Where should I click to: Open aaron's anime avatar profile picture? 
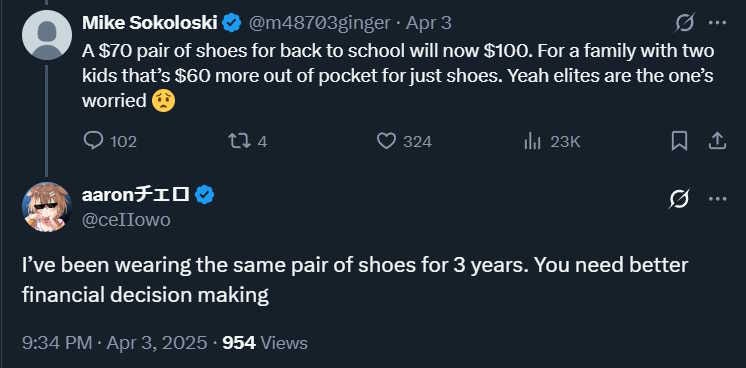[47, 207]
